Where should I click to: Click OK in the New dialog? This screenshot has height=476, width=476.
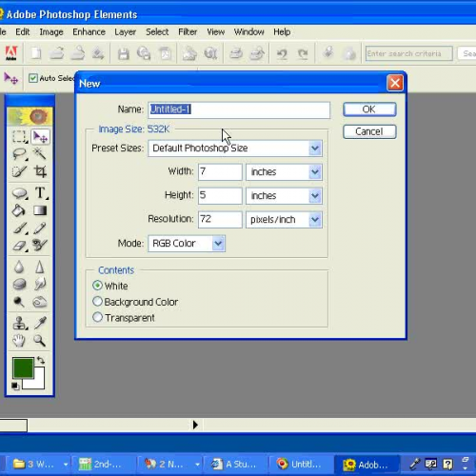point(369,109)
